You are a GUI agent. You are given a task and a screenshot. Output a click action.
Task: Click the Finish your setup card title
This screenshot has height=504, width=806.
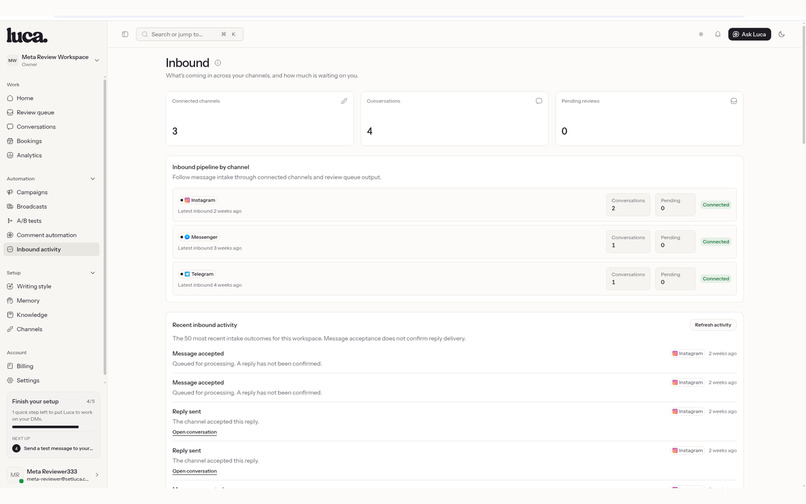(35, 402)
